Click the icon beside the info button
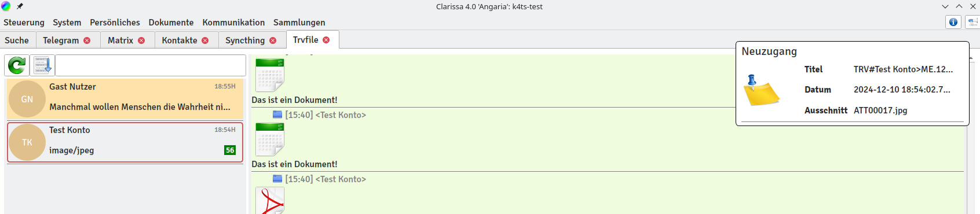980x214 pixels. (972, 22)
